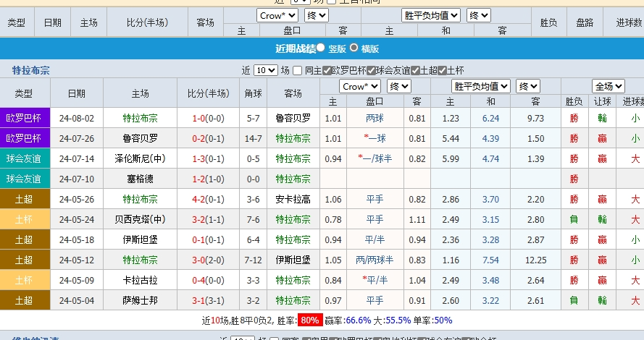
Task: Uncheck the 土杯 cup checkbox
Action: pos(442,70)
